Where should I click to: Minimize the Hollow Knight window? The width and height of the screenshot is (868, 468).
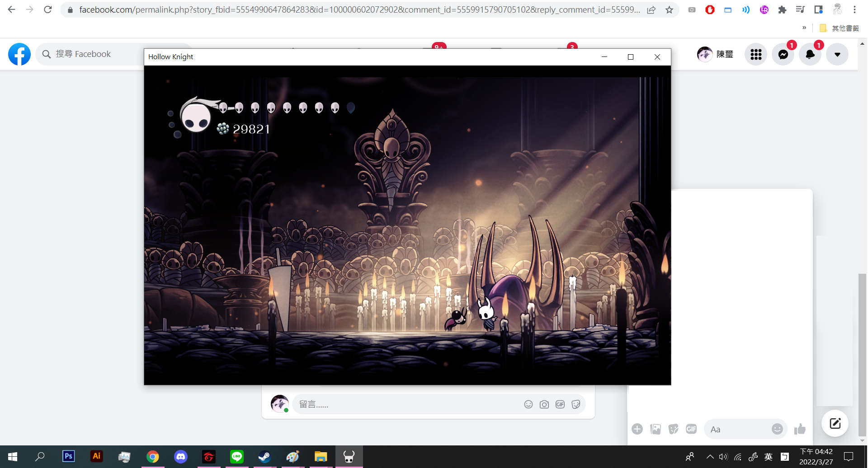604,57
